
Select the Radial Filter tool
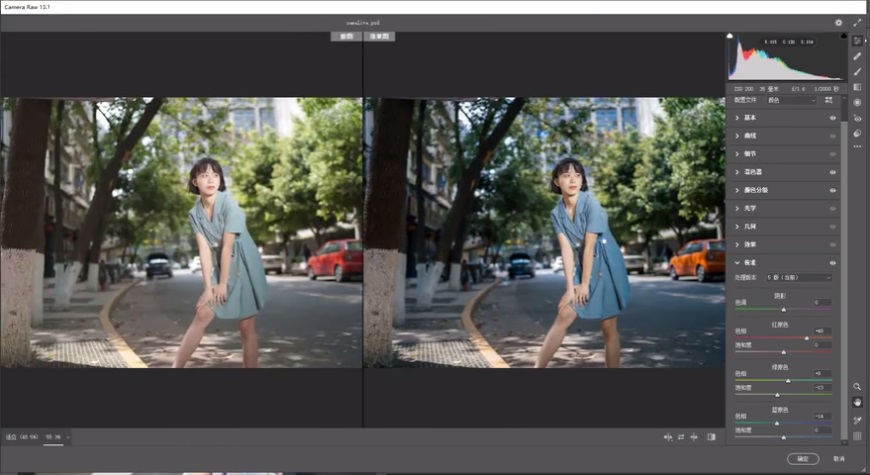857,103
